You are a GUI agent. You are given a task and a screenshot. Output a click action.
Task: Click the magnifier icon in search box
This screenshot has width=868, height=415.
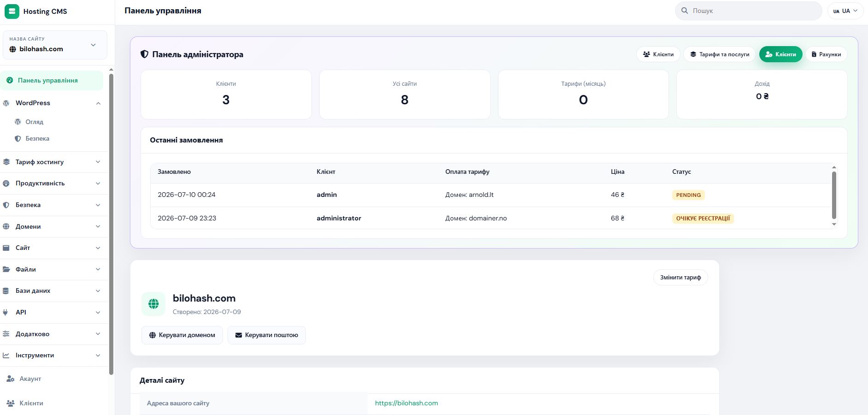click(x=685, y=11)
